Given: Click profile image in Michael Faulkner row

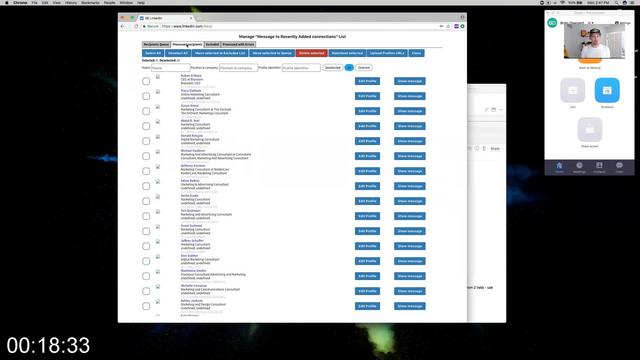Looking at the screenshot, I should pos(158,152).
